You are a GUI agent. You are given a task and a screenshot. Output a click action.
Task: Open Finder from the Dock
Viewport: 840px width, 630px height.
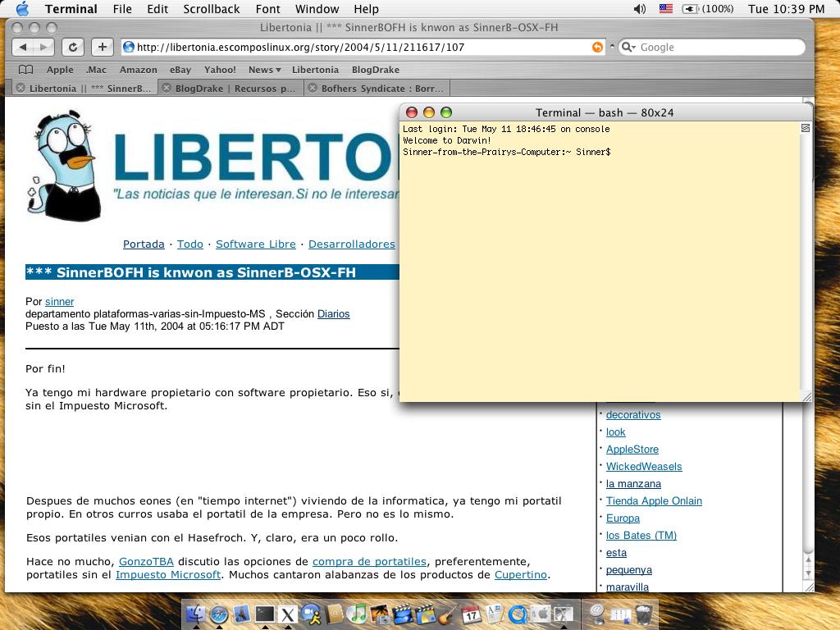point(196,614)
